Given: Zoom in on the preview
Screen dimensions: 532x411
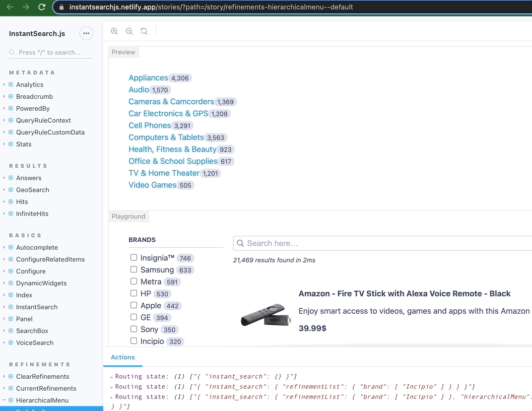Looking at the screenshot, I should [x=114, y=31].
